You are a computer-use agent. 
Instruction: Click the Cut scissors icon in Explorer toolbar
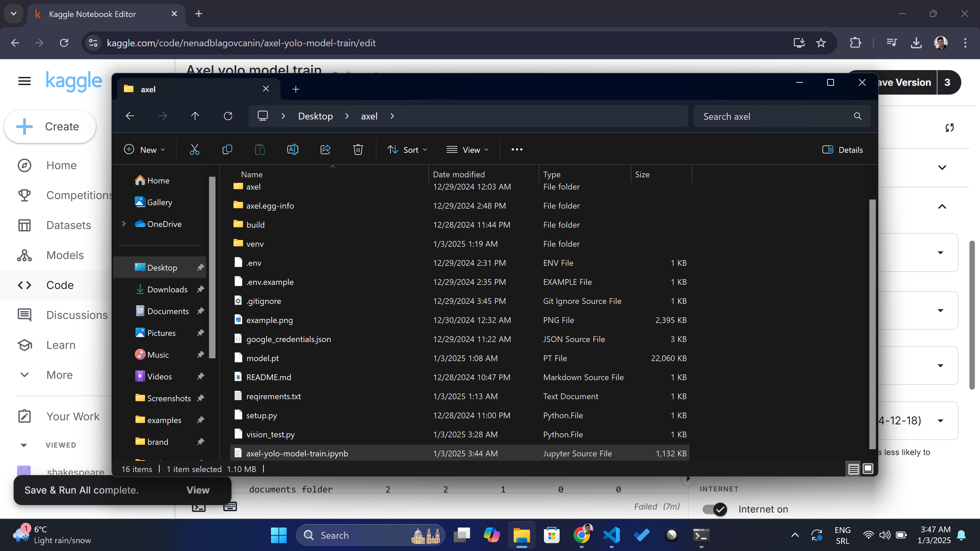194,149
